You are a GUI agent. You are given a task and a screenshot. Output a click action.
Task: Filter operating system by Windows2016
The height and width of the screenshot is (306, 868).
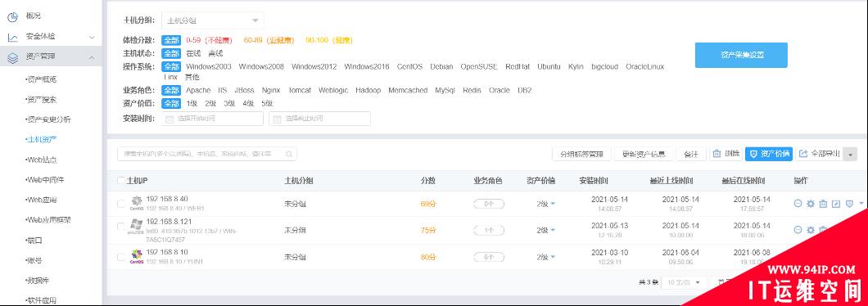pyautogui.click(x=367, y=66)
